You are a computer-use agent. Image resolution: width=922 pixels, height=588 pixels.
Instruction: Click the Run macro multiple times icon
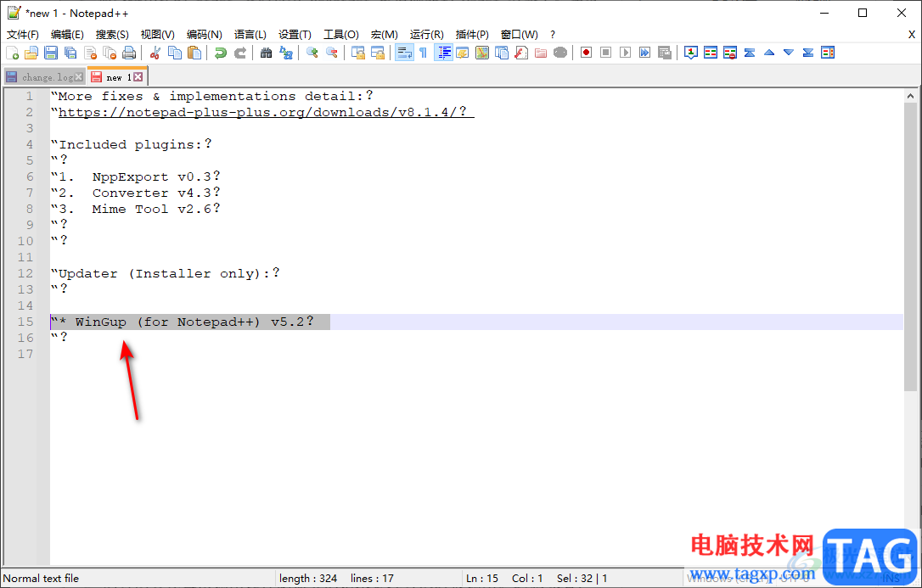645,53
